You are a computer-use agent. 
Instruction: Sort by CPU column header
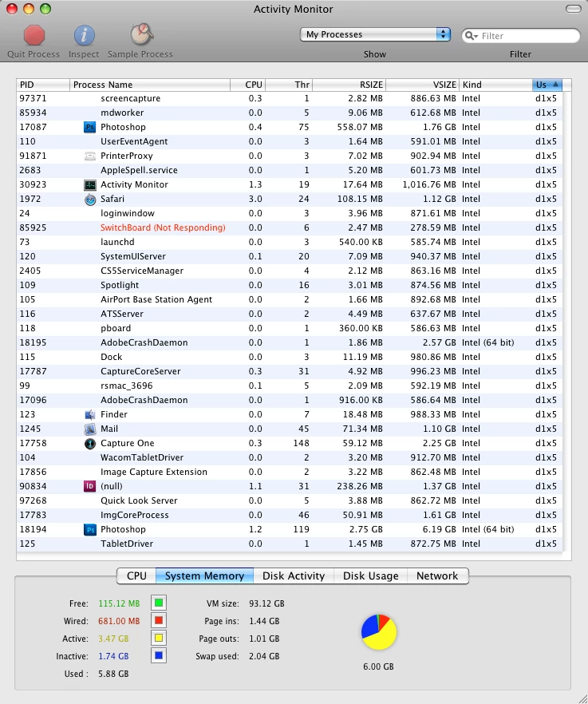click(x=248, y=85)
